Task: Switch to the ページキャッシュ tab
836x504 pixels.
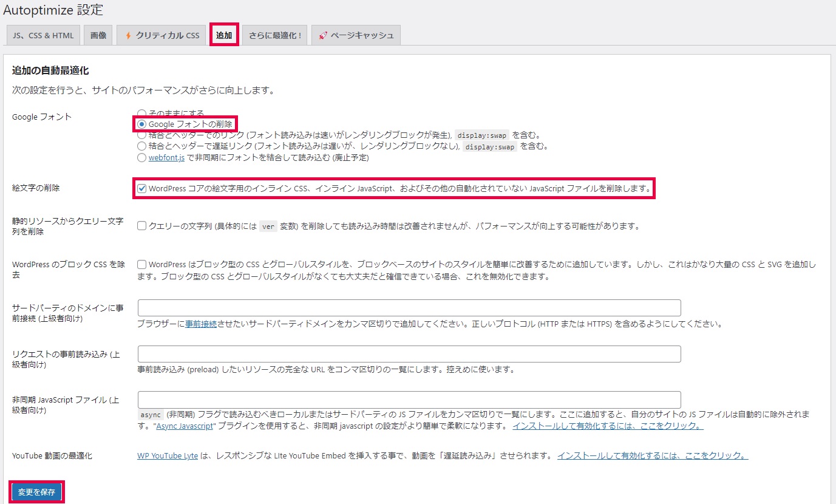Action: click(x=356, y=35)
